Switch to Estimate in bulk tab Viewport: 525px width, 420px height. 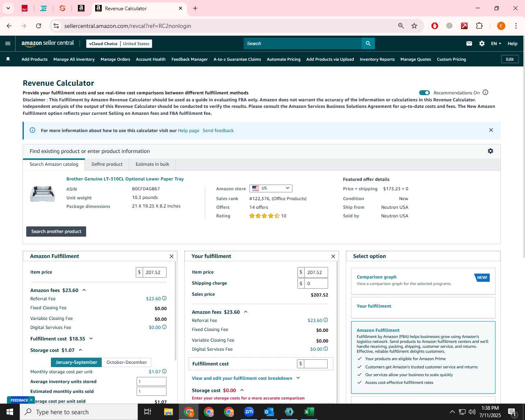click(152, 164)
